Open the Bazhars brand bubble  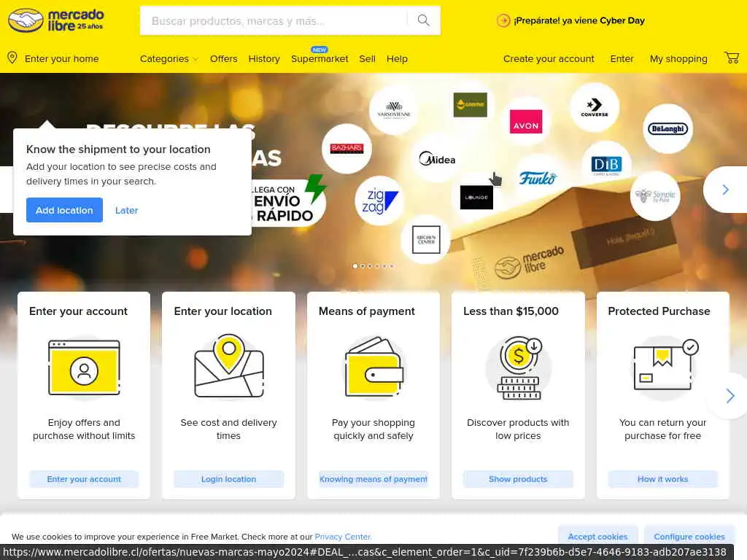[347, 149]
